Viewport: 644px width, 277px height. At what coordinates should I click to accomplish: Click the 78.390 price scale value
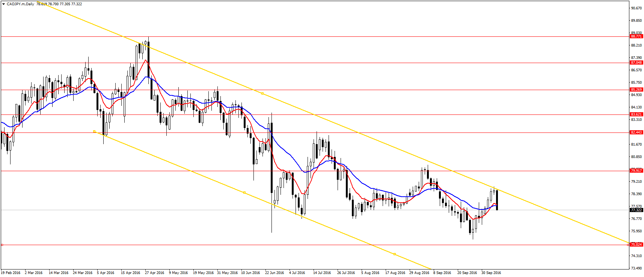coord(636,194)
